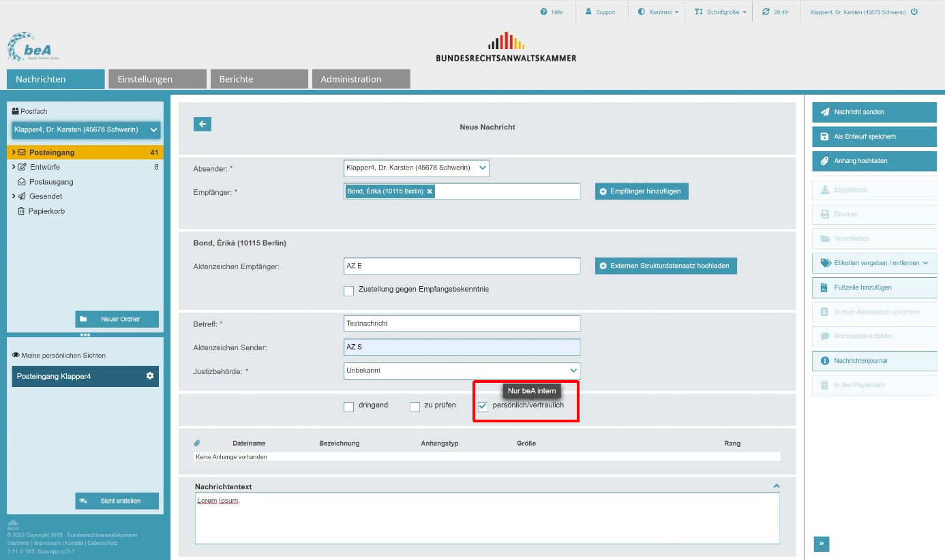Expand the Posteingang folder arrow

14,153
